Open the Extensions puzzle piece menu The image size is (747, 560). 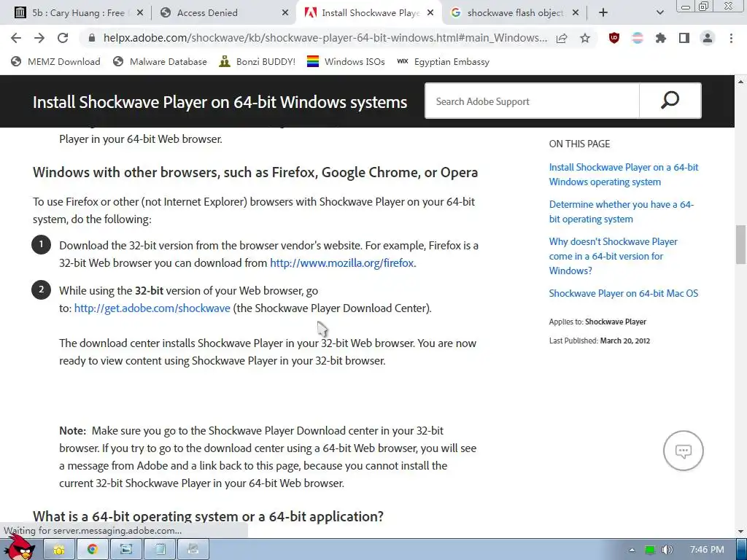661,38
